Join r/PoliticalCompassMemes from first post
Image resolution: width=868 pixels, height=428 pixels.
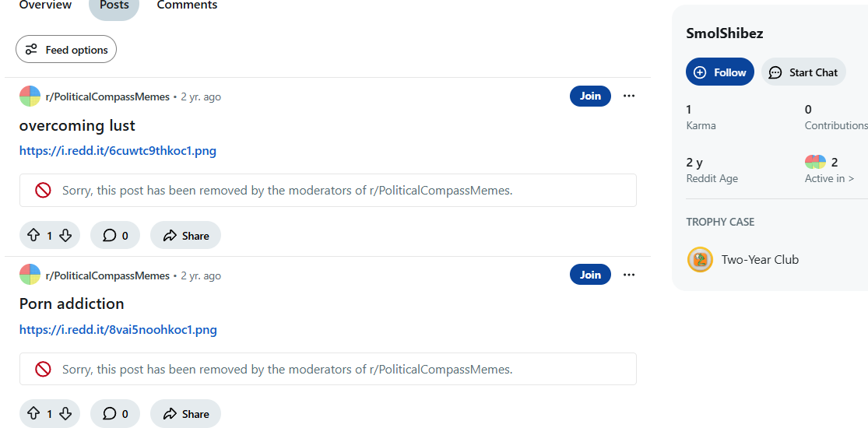(x=590, y=96)
